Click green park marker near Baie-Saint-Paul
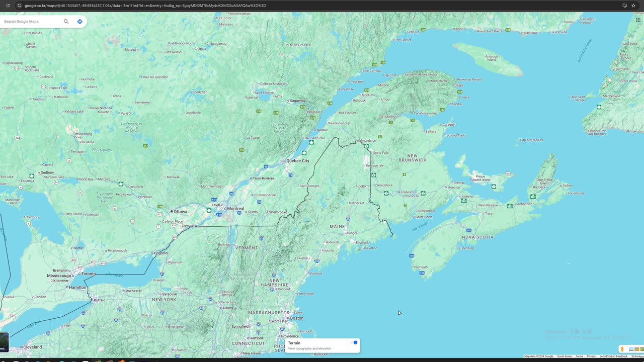This screenshot has width=644, height=362. tap(311, 142)
